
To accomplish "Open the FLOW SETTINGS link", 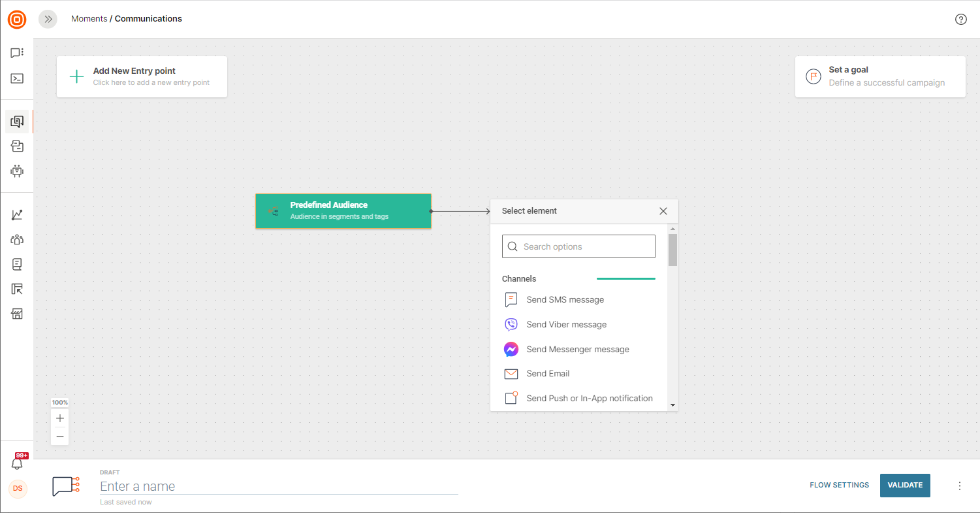I will pyautogui.click(x=839, y=486).
